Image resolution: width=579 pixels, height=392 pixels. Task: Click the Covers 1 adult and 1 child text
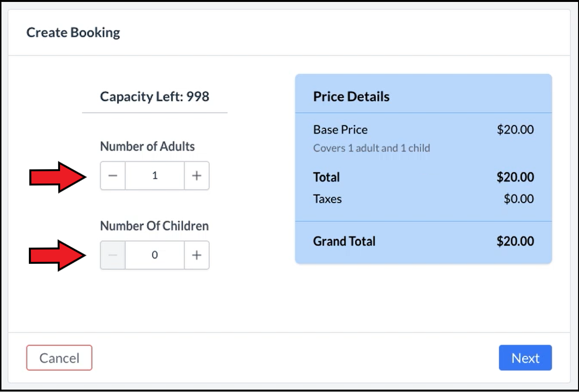tap(371, 148)
